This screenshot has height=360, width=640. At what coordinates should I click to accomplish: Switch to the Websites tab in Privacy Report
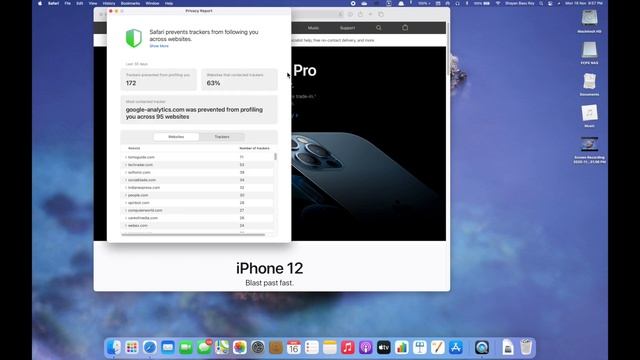pos(176,137)
